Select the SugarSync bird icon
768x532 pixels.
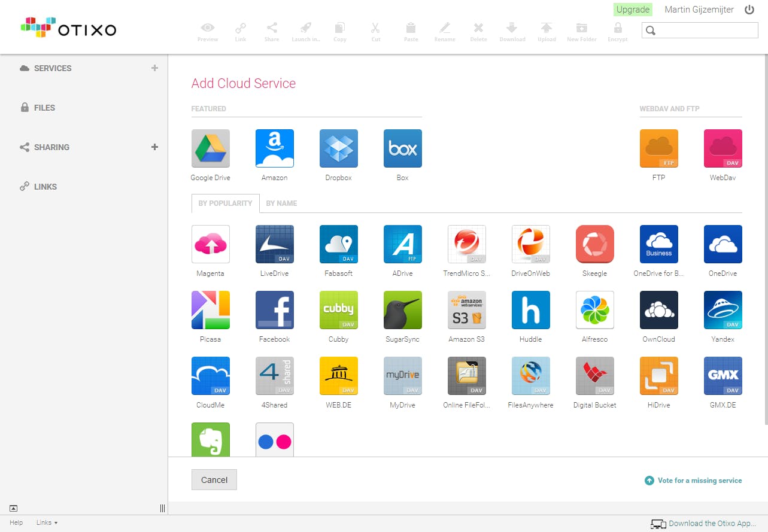point(402,310)
